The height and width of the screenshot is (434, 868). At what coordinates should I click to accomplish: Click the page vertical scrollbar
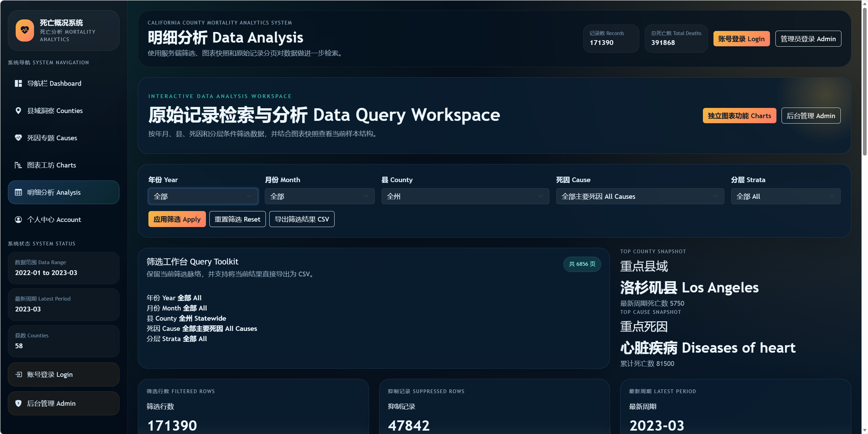click(865, 82)
